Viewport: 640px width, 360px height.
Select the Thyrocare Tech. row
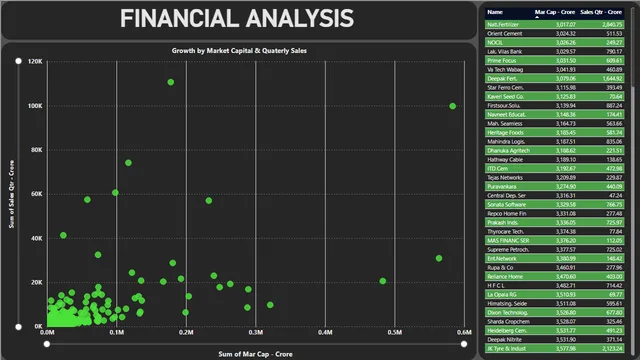pos(554,231)
